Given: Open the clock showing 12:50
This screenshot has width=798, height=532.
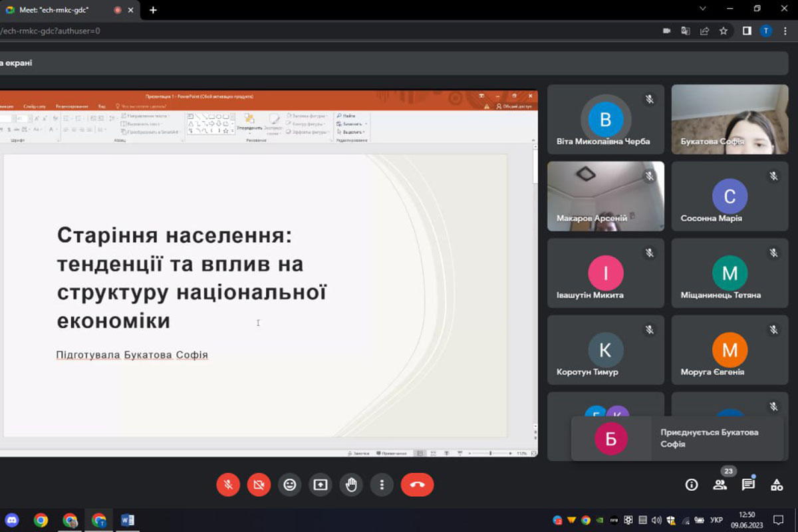Looking at the screenshot, I should point(747,519).
